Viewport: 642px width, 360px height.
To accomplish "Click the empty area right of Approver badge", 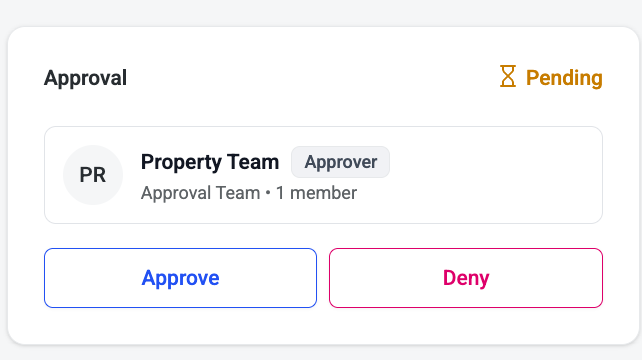I will 495,162.
